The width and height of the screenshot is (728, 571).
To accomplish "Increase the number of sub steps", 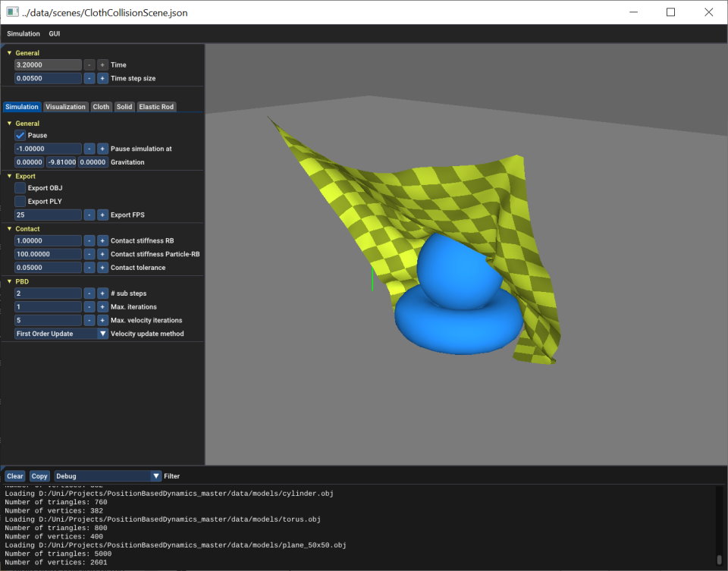I will [x=102, y=293].
